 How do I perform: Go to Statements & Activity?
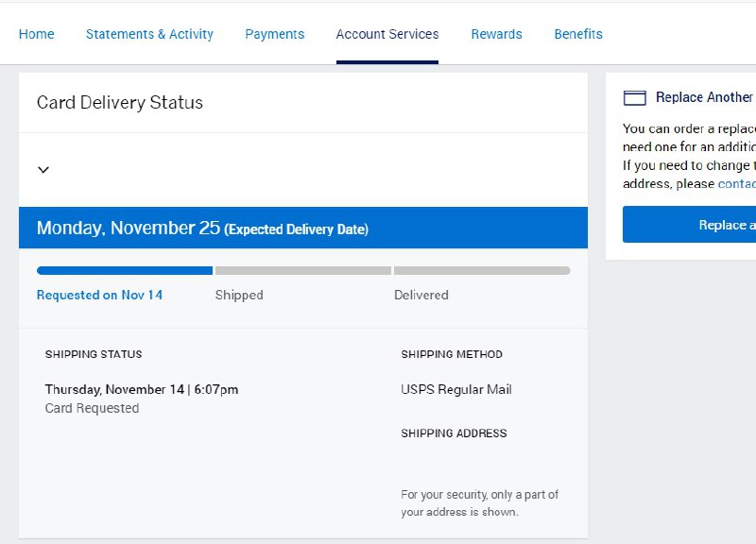pos(149,34)
